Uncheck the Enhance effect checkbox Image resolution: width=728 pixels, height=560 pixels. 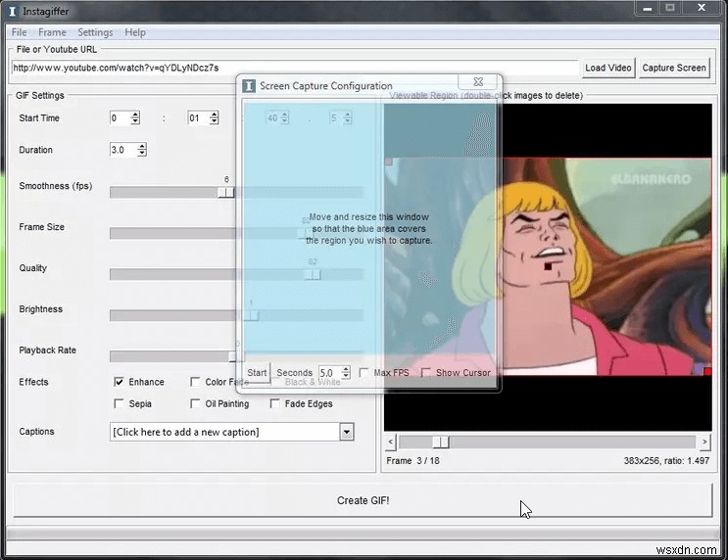(x=119, y=382)
